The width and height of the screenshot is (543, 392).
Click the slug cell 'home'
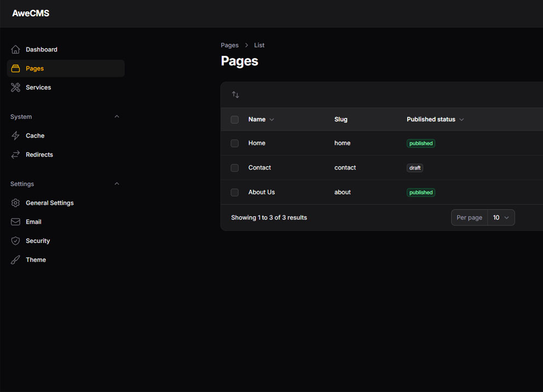[x=342, y=143]
